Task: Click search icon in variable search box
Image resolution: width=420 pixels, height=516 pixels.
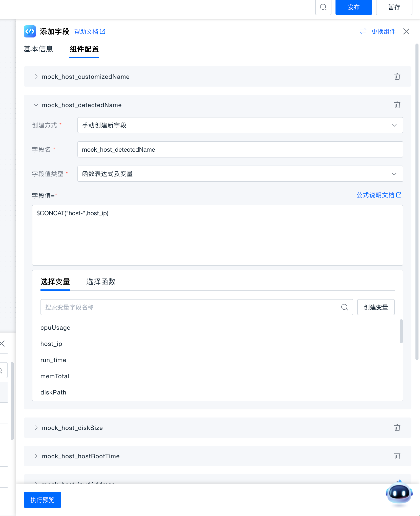Action: tap(344, 307)
